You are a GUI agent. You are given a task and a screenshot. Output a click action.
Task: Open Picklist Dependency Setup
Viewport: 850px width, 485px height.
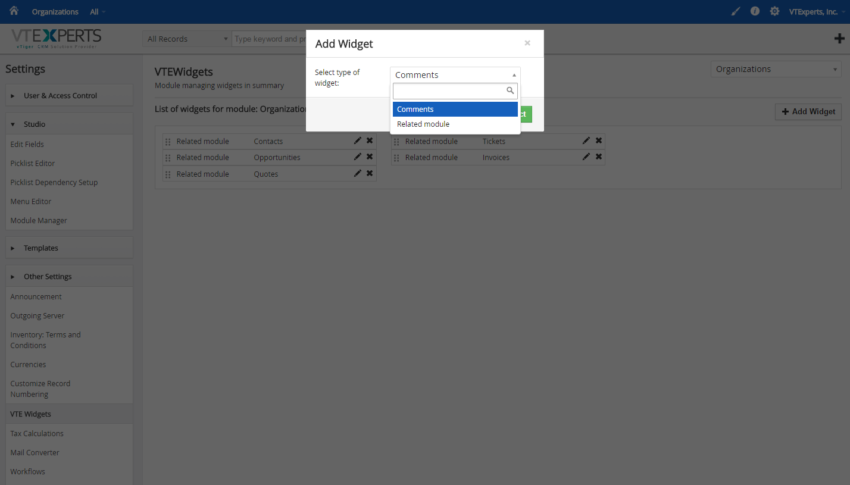[54, 182]
